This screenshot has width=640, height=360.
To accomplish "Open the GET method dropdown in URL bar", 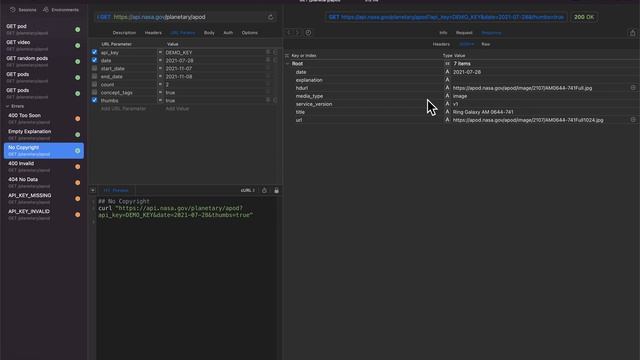I will (103, 17).
